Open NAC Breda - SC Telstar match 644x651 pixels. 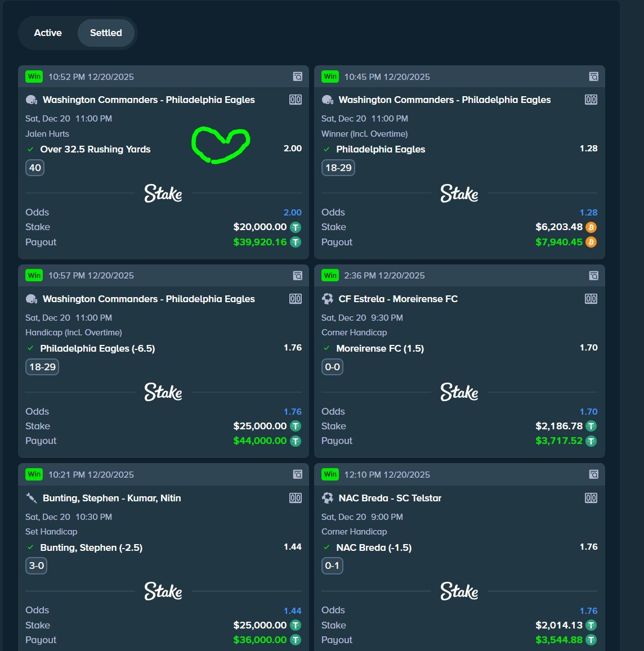(390, 498)
